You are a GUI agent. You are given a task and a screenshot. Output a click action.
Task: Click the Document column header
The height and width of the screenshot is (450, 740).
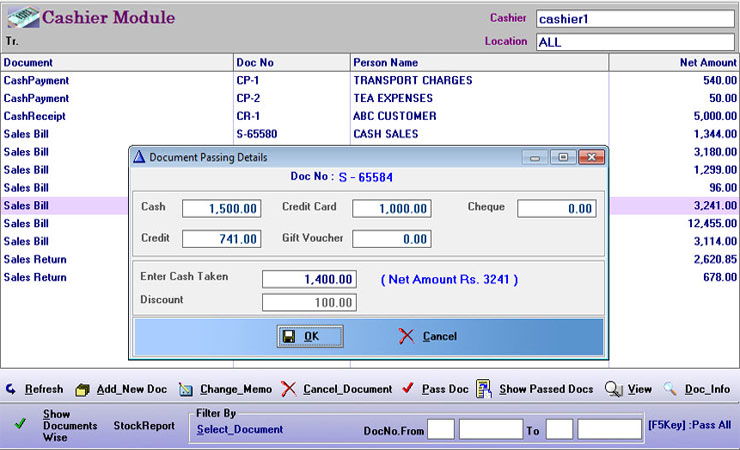click(x=117, y=62)
